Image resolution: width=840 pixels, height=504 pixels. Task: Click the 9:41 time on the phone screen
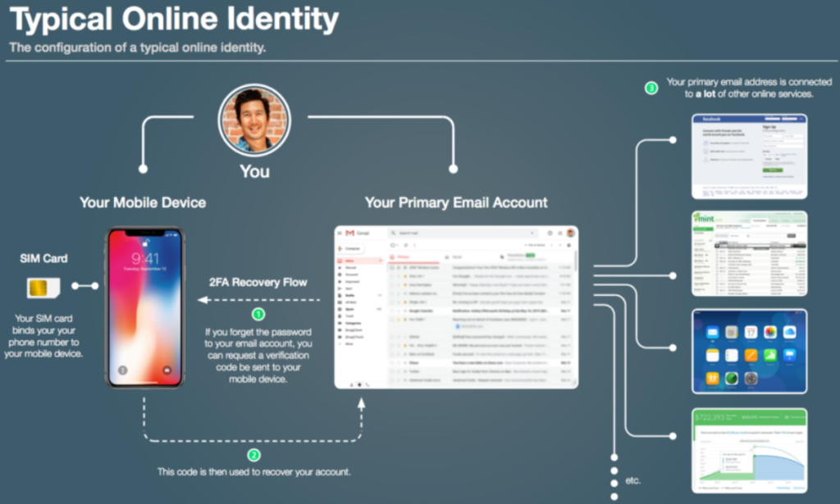tap(145, 259)
